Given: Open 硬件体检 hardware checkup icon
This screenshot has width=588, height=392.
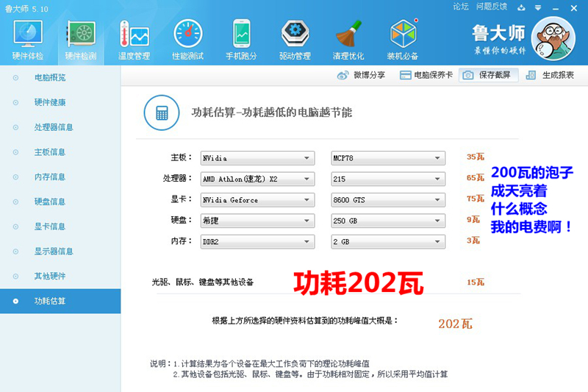Looking at the screenshot, I should coord(28,34).
